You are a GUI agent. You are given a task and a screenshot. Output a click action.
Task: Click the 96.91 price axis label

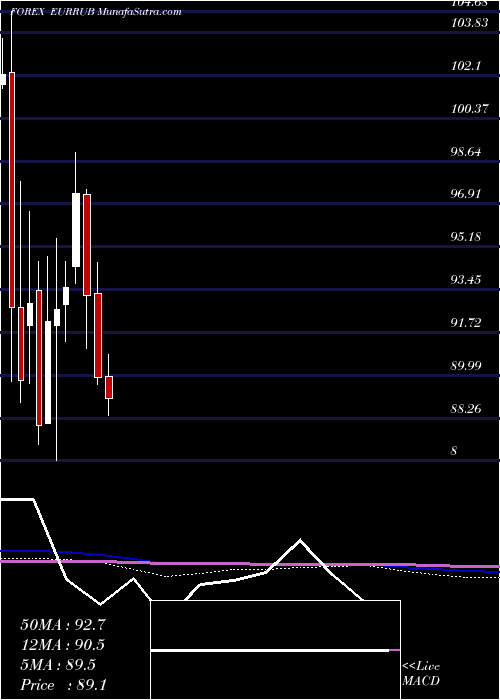click(x=466, y=195)
